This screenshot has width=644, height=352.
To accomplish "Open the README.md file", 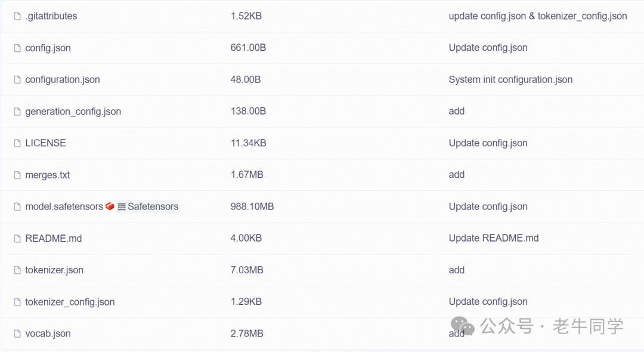I will (54, 239).
